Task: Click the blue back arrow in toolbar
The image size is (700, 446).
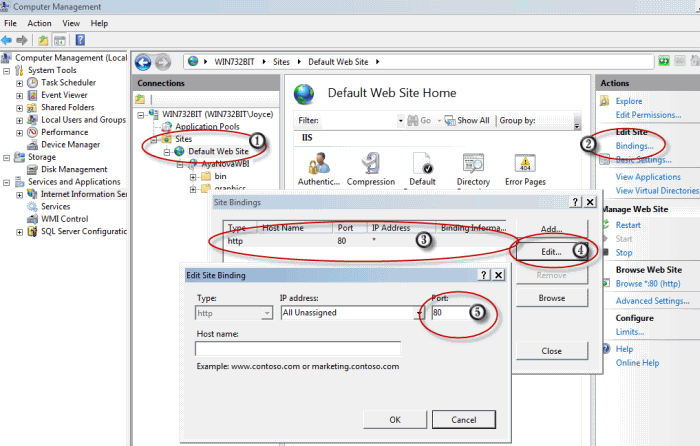Action: coord(7,40)
